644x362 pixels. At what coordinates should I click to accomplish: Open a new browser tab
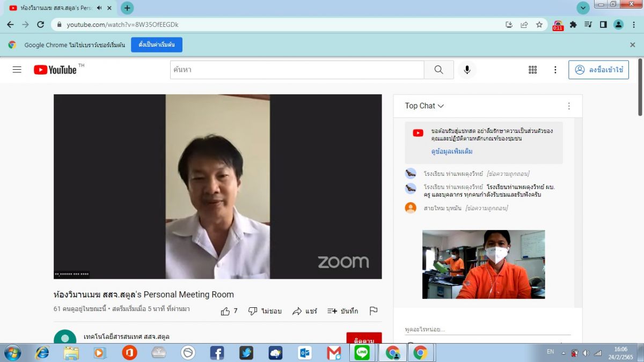coord(127,8)
